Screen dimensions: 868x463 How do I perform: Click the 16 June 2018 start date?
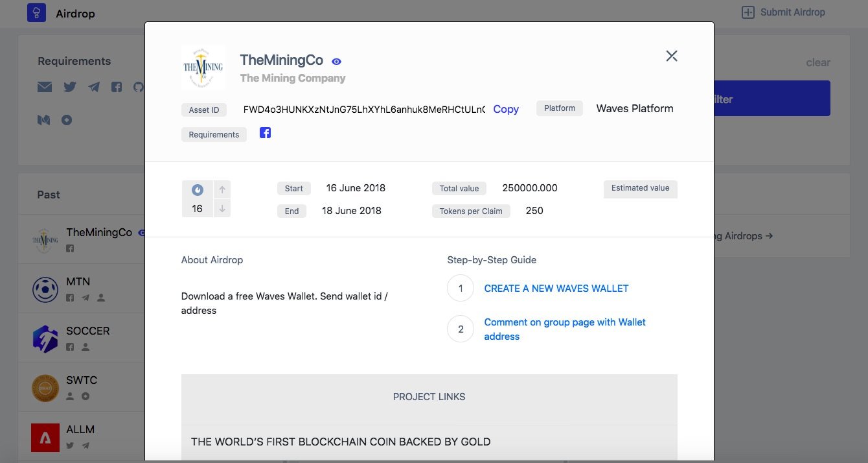point(356,188)
